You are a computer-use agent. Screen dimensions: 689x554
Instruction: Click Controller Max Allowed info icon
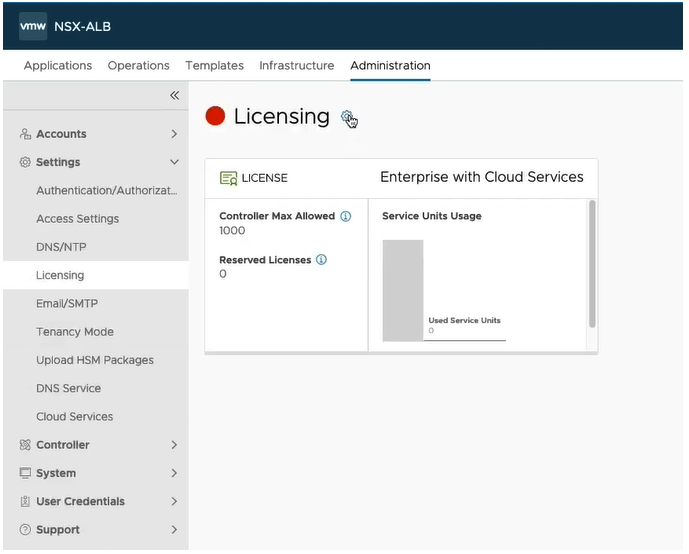pos(346,216)
